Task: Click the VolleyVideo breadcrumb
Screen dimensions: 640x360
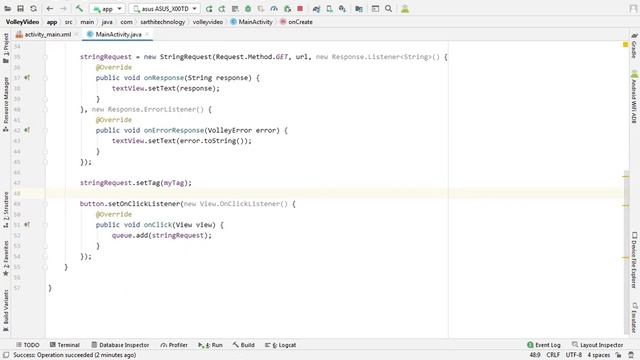Action: pos(22,22)
